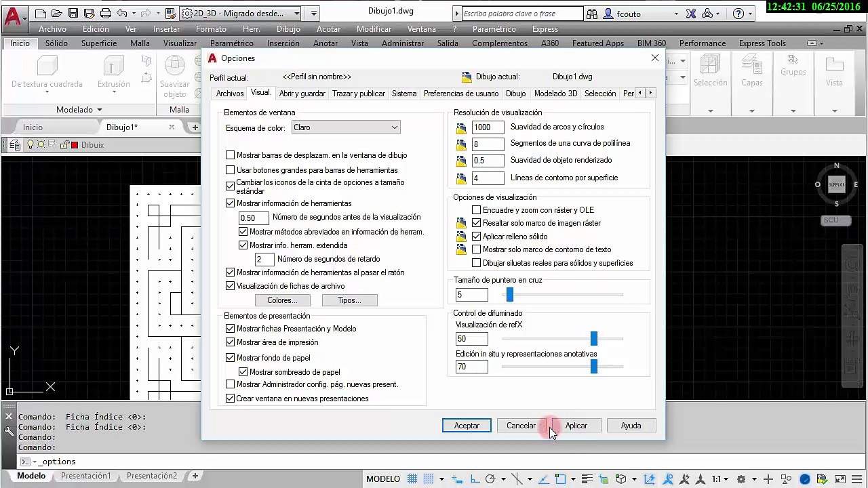Screen dimensions: 868x488
Task: Adjust Tamaño de puntero en cruz slider
Action: (510, 295)
